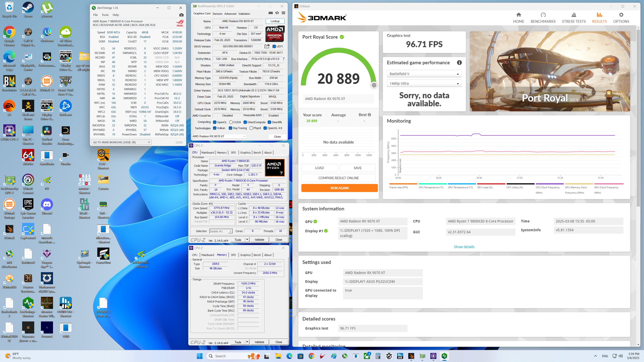This screenshot has height=362, width=644.
Task: Switch to GPU-Z Advanced tab
Action: pos(230,14)
